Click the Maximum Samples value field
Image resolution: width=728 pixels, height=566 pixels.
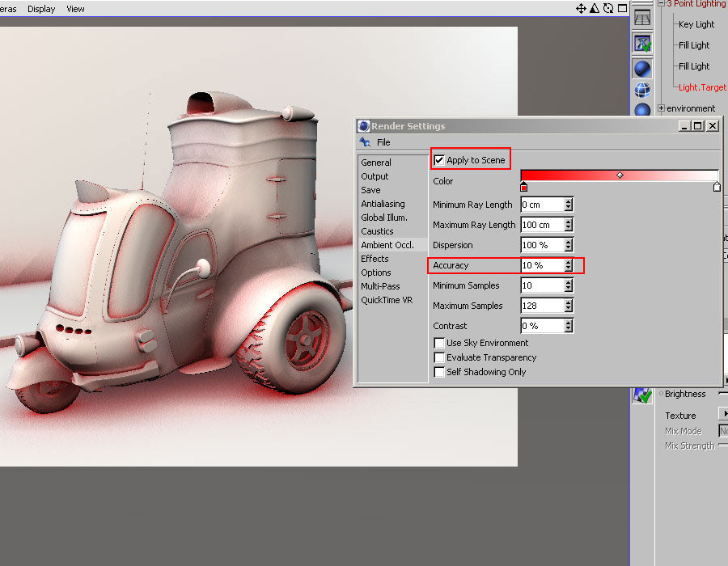pos(540,306)
